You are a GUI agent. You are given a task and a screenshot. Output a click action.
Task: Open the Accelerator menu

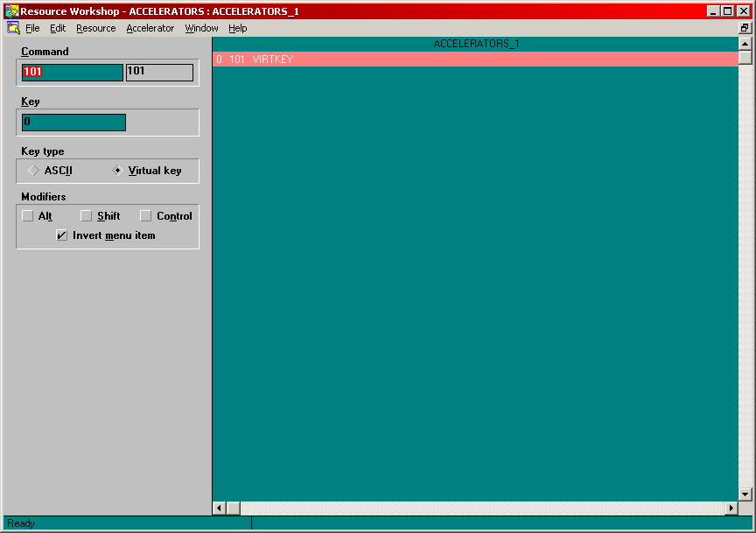(x=150, y=28)
